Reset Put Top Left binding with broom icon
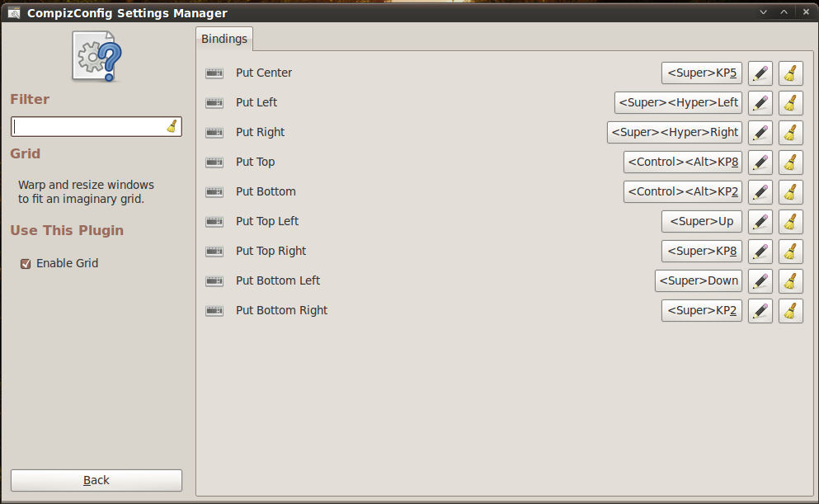This screenshot has width=819, height=504. 790,222
